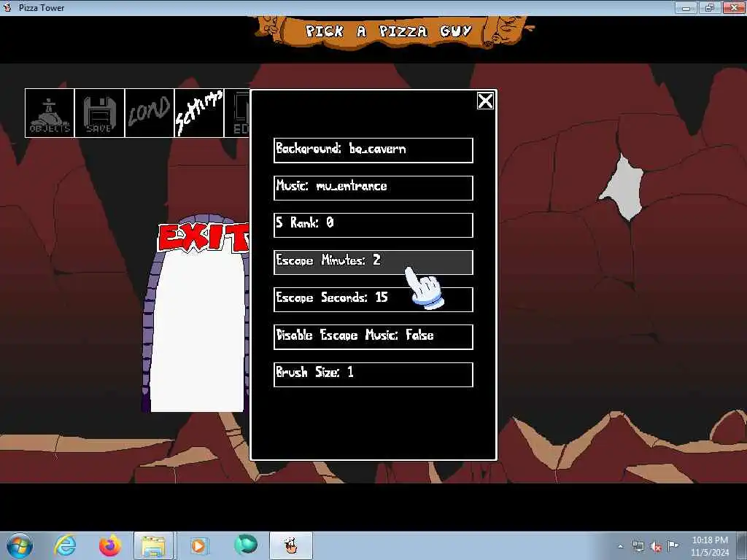The width and height of the screenshot is (747, 560).
Task: Click the muted volume tray icon
Action: pos(656,546)
